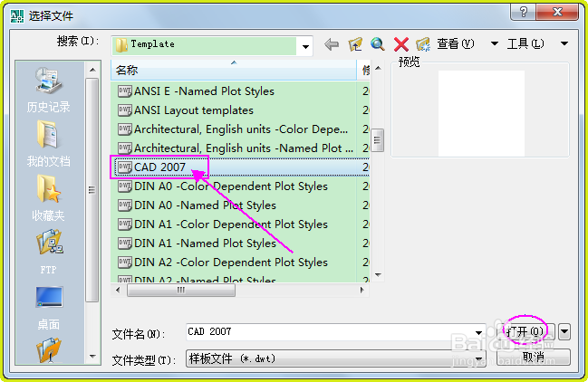Image resolution: width=588 pixels, height=382 pixels.
Task: Open the Search the Web icon
Action: (x=378, y=44)
